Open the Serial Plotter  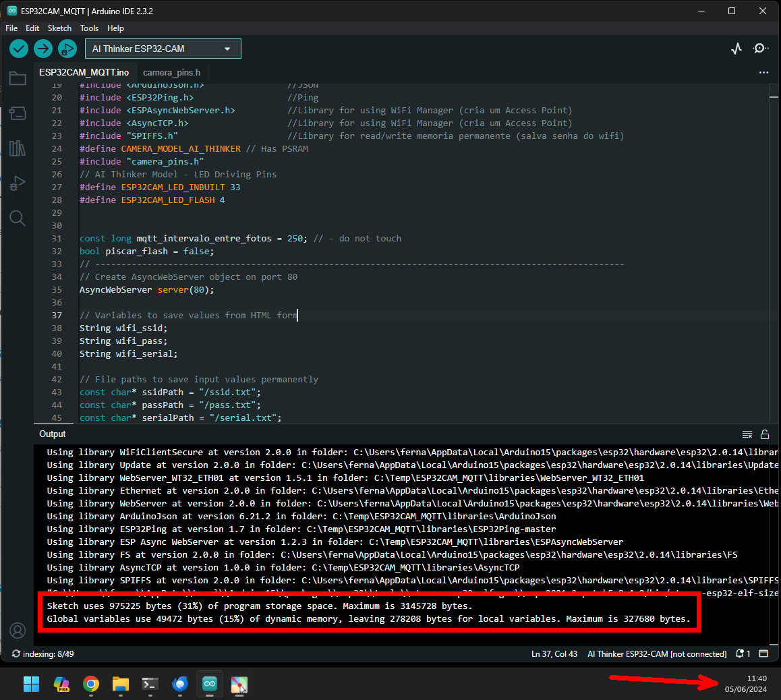736,49
